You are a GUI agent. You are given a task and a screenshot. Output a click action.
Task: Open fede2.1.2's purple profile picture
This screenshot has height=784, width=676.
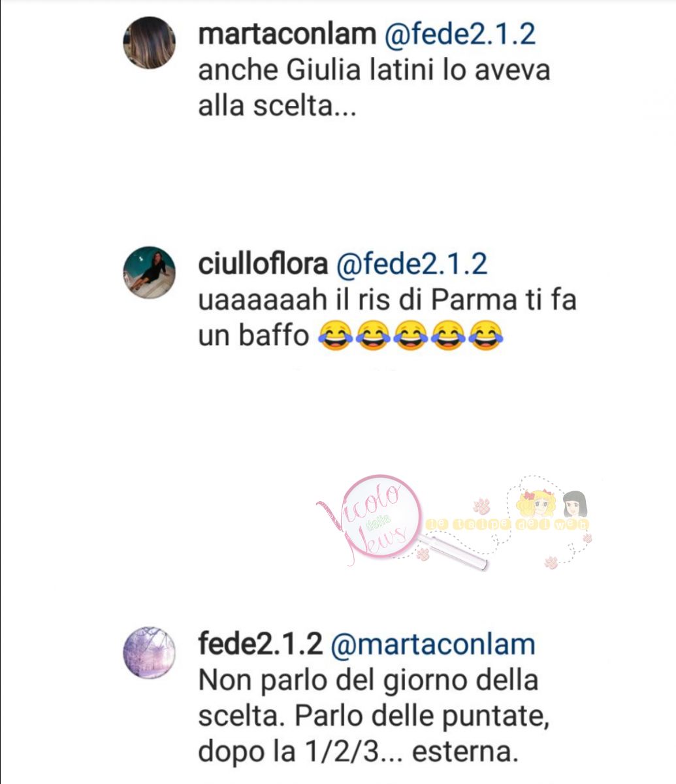point(150,653)
